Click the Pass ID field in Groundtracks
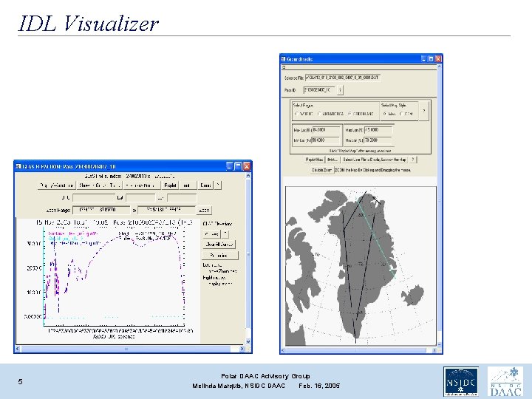This screenshot has height=399, width=532. pos(319,90)
